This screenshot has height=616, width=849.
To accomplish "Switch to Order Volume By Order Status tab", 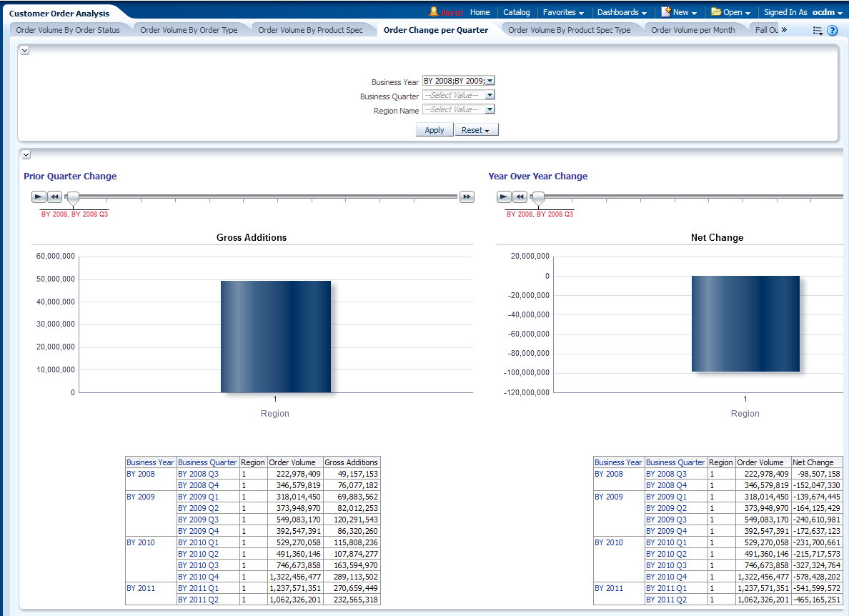I will (68, 30).
